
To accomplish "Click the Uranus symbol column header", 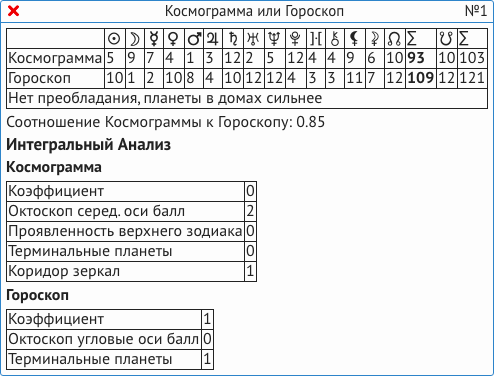I will click(253, 39).
